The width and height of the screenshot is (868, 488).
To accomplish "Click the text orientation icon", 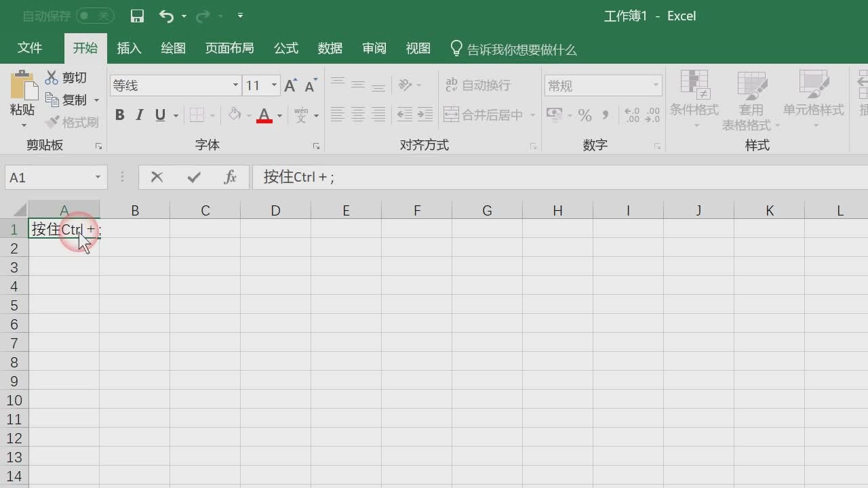I will tap(406, 85).
